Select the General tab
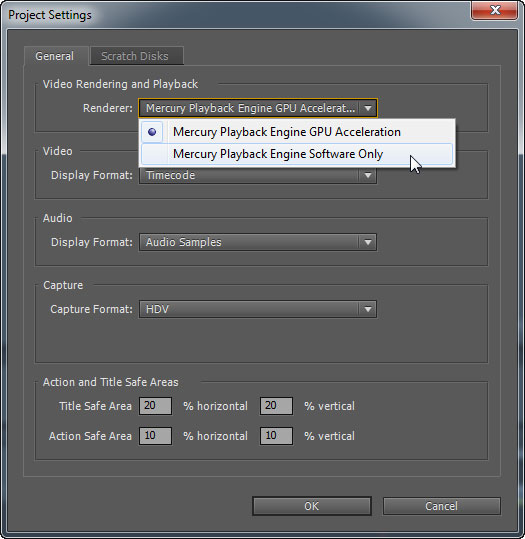This screenshot has width=525, height=539. pyautogui.click(x=55, y=56)
